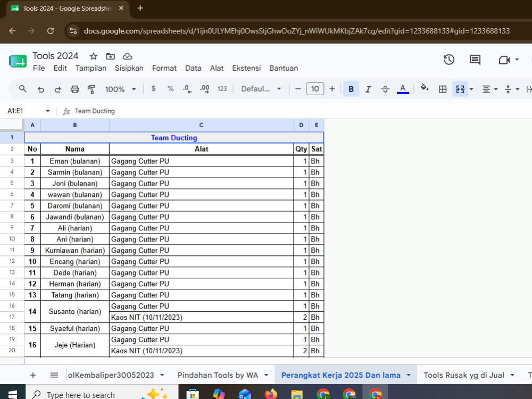Viewport: 532px width, 399px height.
Task: Reload the browser page
Action: pos(51,31)
